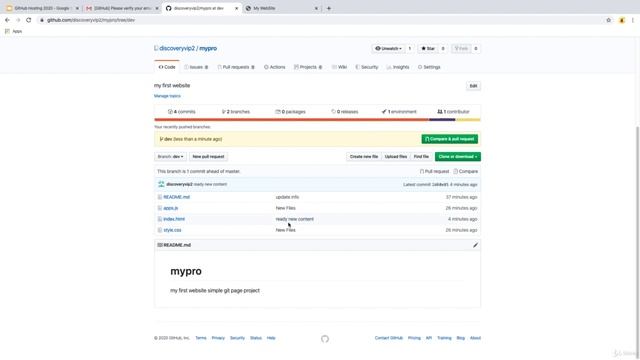Click the address bar URL field
Viewport: 640px width, 360px height.
tap(318, 20)
